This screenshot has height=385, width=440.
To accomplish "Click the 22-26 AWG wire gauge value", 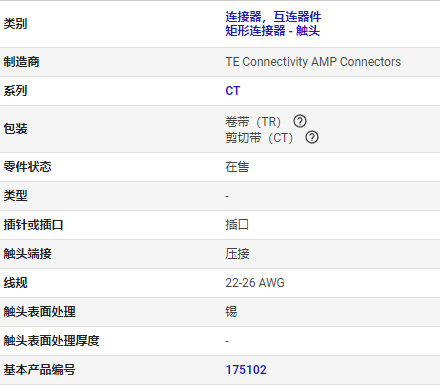I will 255,283.
